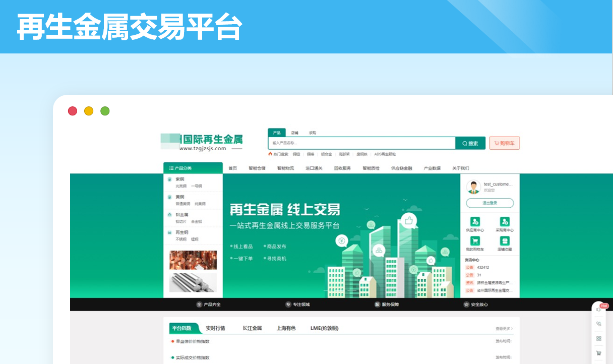Viewport: 613px width, 364px height.
Task: Switch to the 长江金属 tab
Action: [x=252, y=328]
